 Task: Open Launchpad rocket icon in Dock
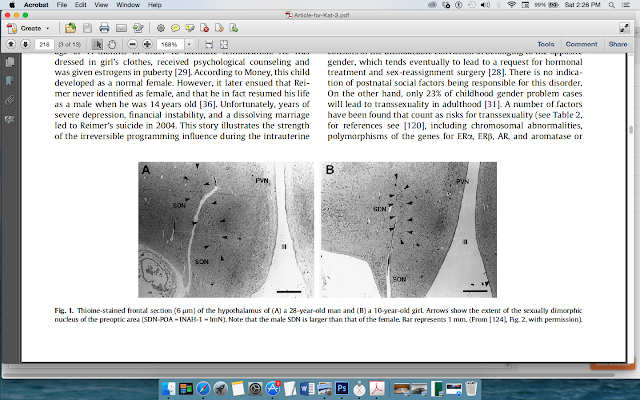pos(220,389)
